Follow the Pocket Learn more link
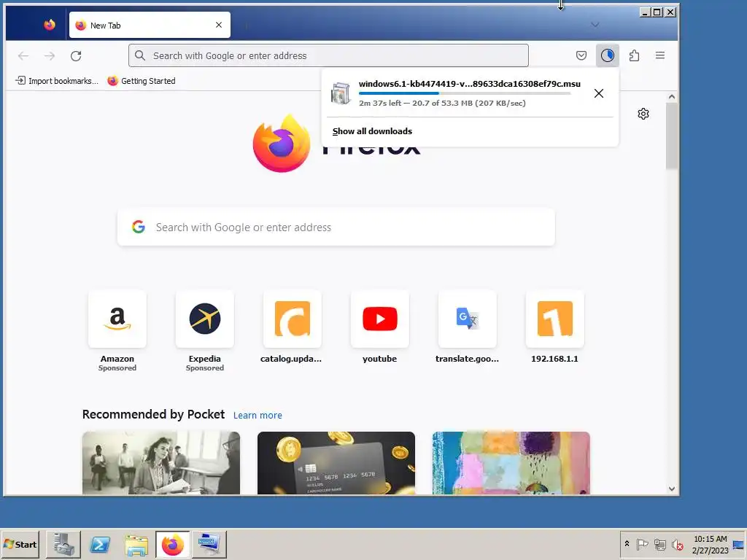The width and height of the screenshot is (747, 560). coord(258,415)
